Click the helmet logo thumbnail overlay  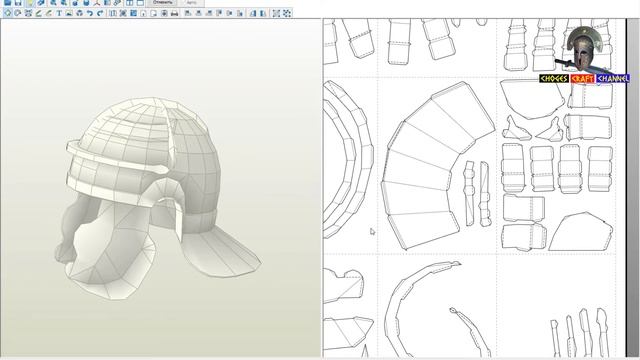coord(584,50)
